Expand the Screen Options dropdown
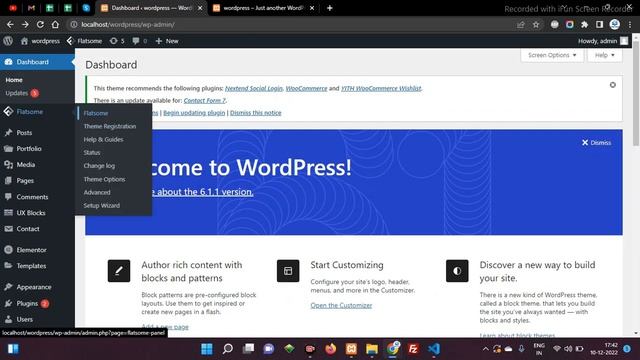 (x=552, y=55)
